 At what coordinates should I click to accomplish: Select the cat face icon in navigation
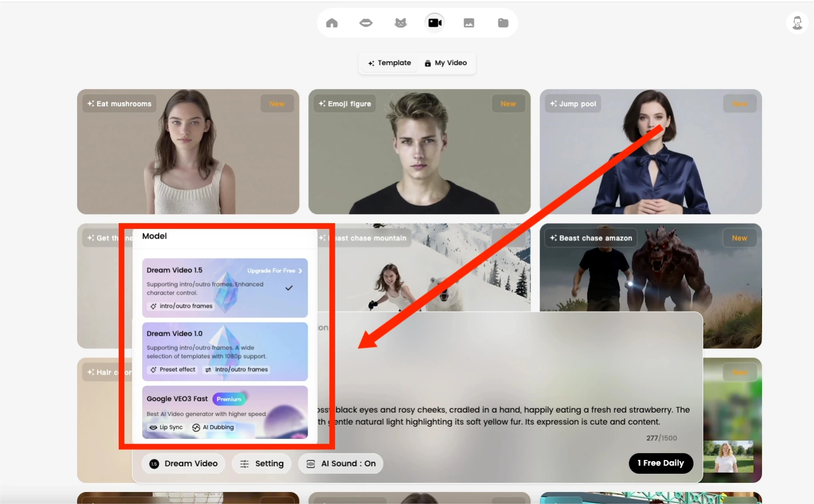pos(401,23)
